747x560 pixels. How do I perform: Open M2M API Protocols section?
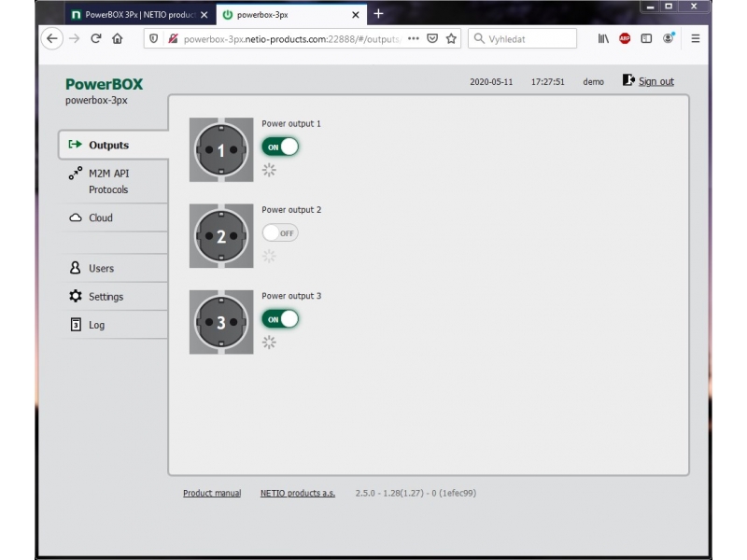click(x=114, y=181)
